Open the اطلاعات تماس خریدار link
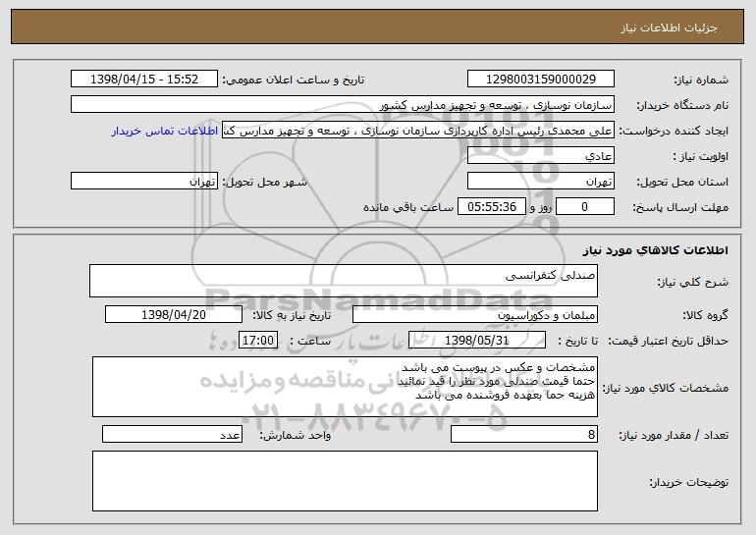This screenshot has width=756, height=535. (x=165, y=132)
